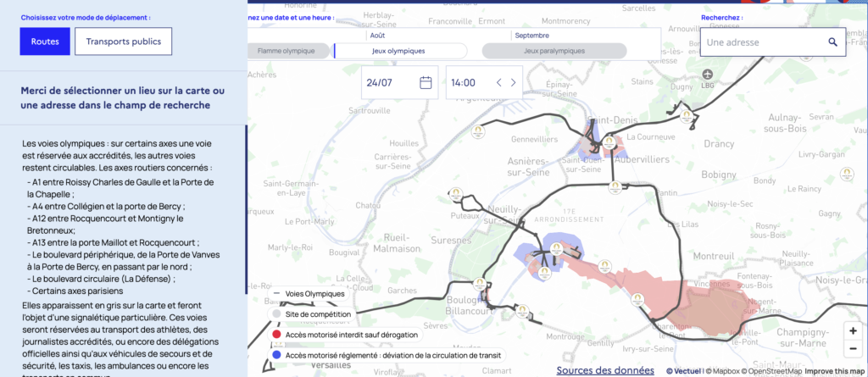Open the OpenStreetMap attribution link
Viewport: 868px width, 377px height.
coord(772,371)
